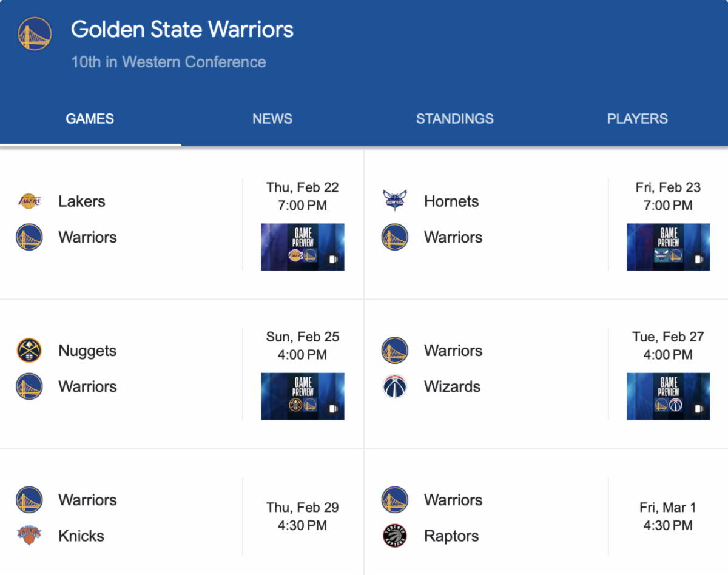
Task: Click the Knicks team name
Action: tap(81, 536)
